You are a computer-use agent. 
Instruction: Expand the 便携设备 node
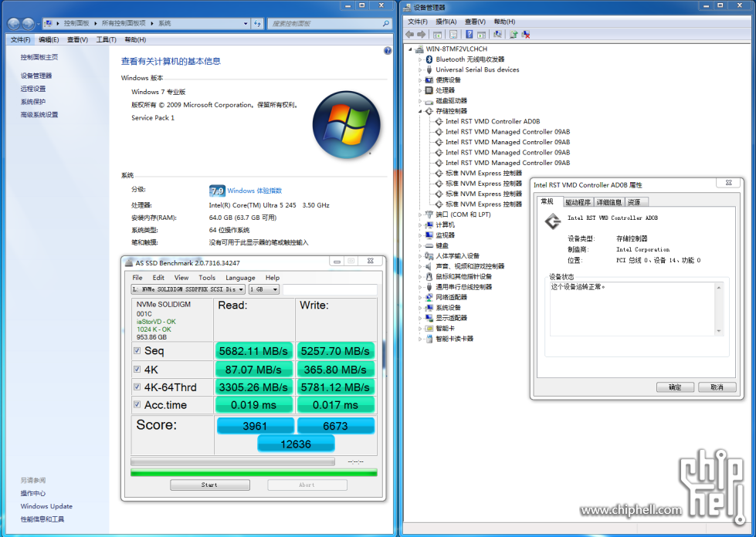click(x=420, y=80)
